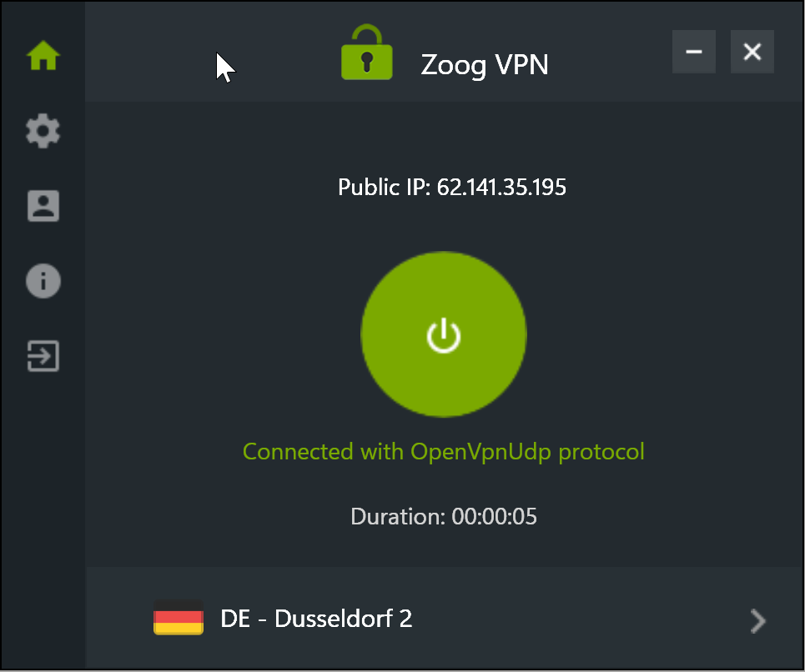Click the German flag icon
Screen dimensions: 805x672
pos(179,618)
